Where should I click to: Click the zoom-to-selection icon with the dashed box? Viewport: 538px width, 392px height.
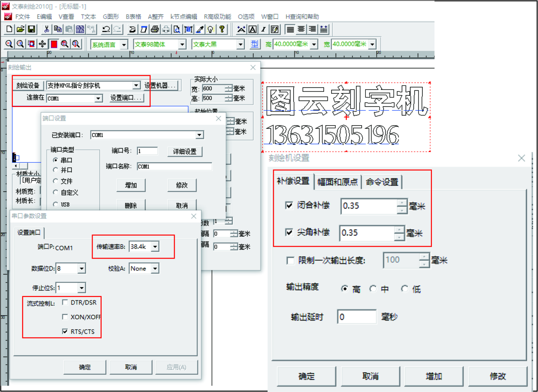tap(31, 44)
